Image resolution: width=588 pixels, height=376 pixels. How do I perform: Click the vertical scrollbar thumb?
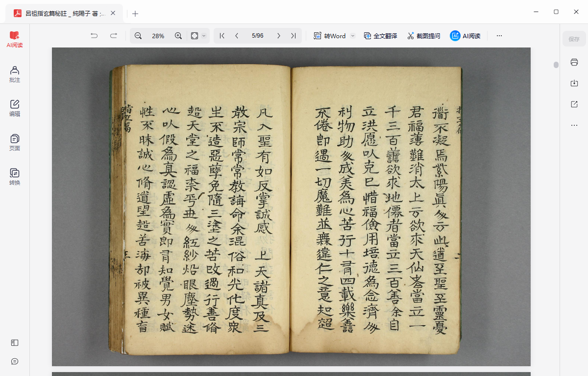tap(556, 65)
